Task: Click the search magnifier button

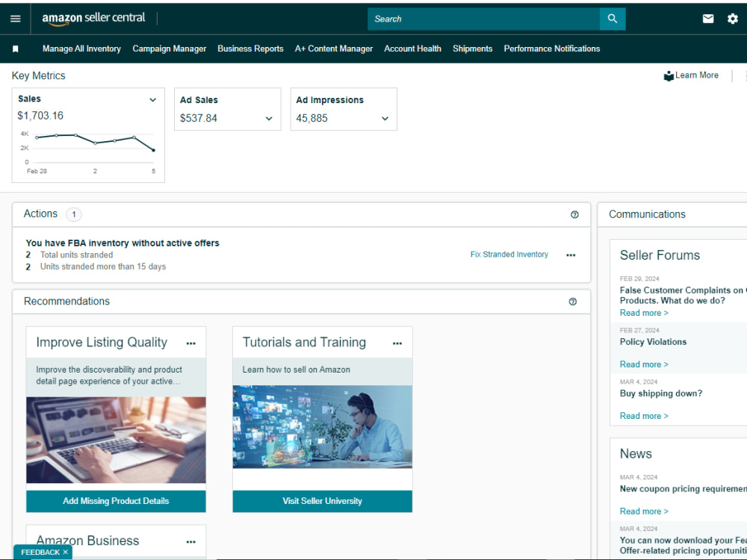Action: tap(613, 19)
